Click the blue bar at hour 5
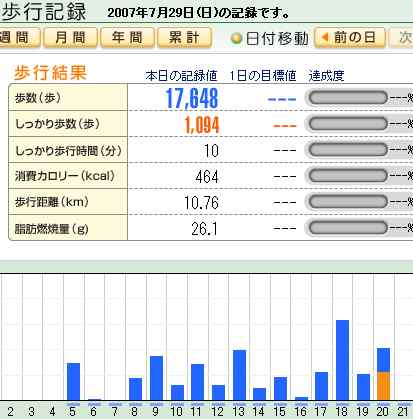Image resolution: width=413 pixels, height=419 pixels. 73,381
